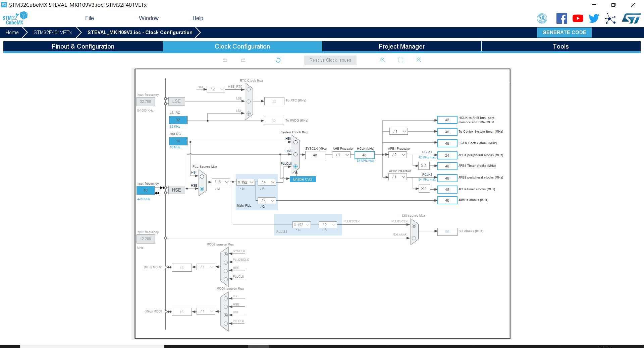
Task: Click APB1 peripheral clocks value 24
Action: pos(447,155)
